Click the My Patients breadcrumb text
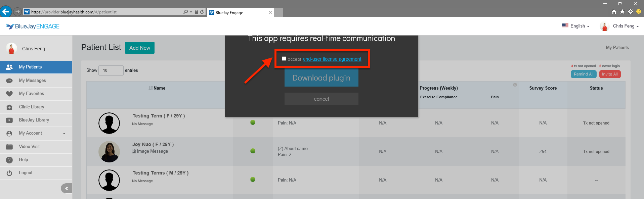Viewport: 644px width, 199px height. [617, 48]
